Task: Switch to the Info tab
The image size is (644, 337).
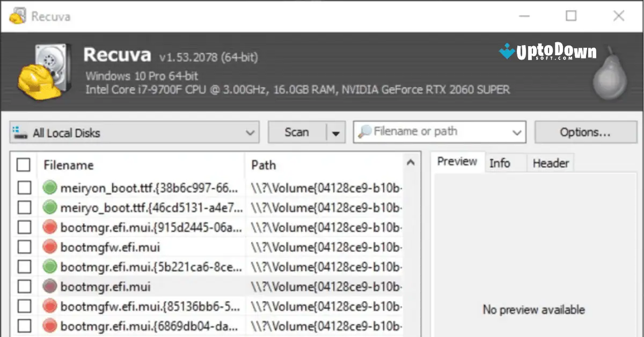Action: 499,163
